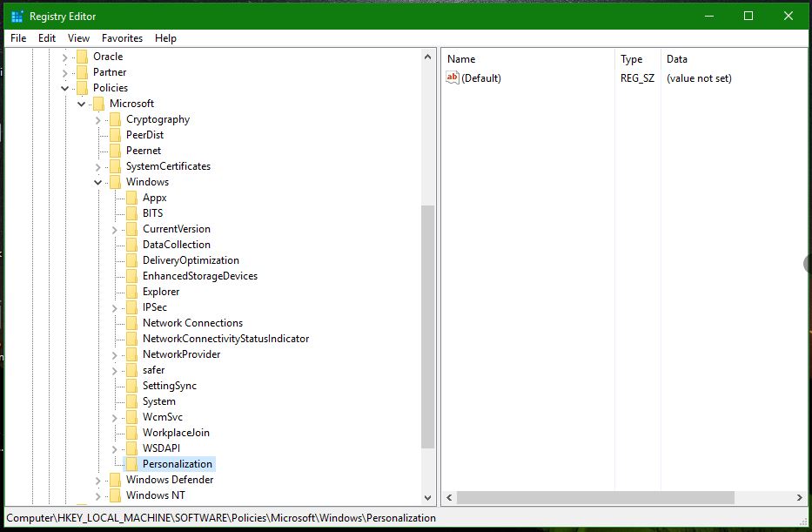Click the Explorer folder icon
The height and width of the screenshot is (532, 812).
(131, 292)
